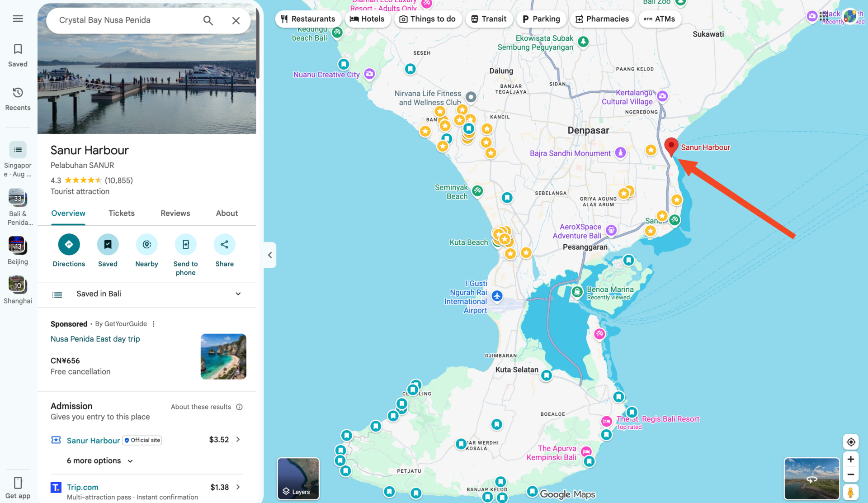Filter map by Restaurants
868x503 pixels.
click(x=308, y=19)
